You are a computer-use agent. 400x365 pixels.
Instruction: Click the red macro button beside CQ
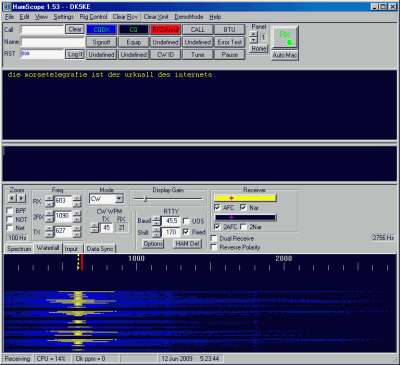(166, 30)
